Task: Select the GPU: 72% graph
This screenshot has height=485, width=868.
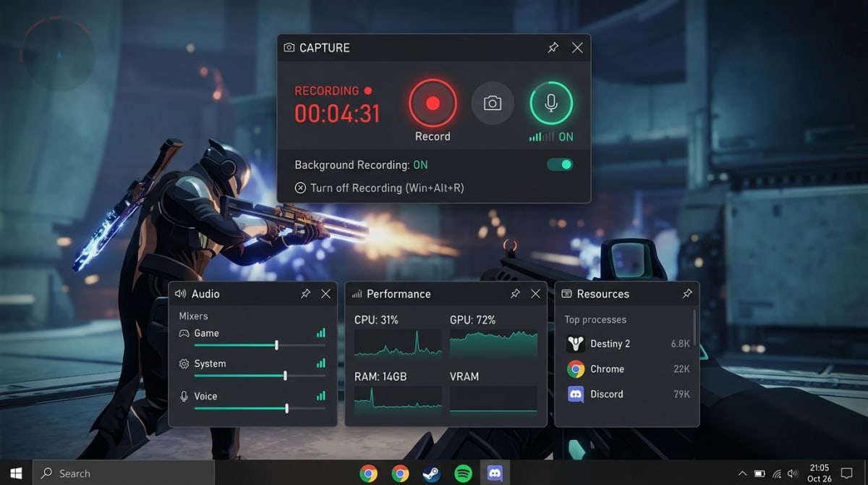Action: point(493,343)
